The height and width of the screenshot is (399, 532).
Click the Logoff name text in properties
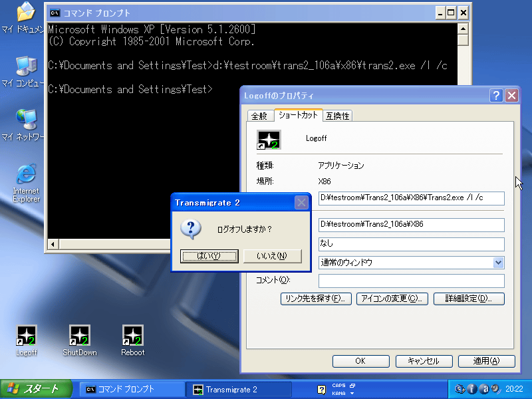point(317,138)
